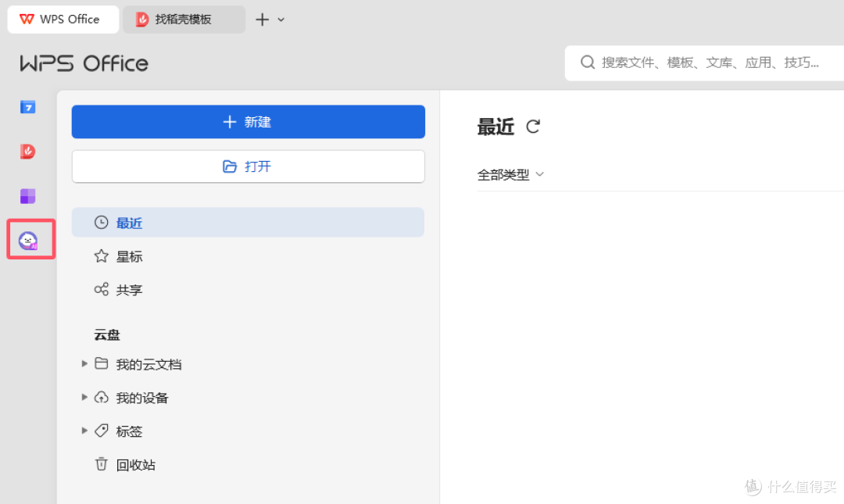Click the search files and templates field
The width and height of the screenshot is (844, 504).
pyautogui.click(x=704, y=63)
